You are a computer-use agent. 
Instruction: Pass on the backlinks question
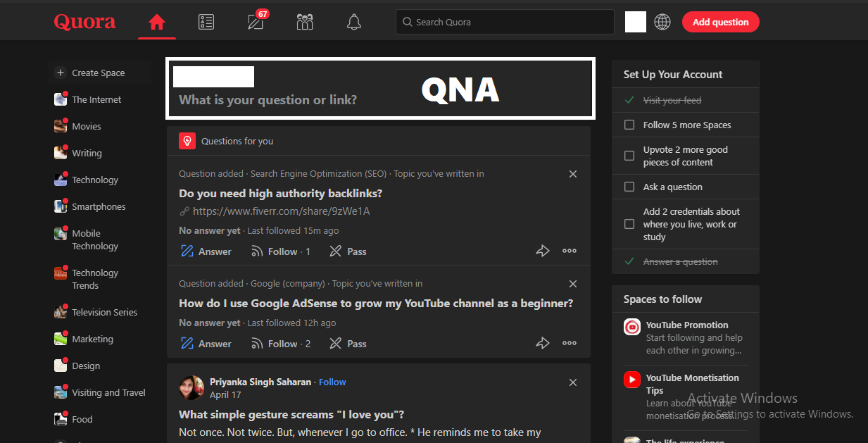[348, 251]
